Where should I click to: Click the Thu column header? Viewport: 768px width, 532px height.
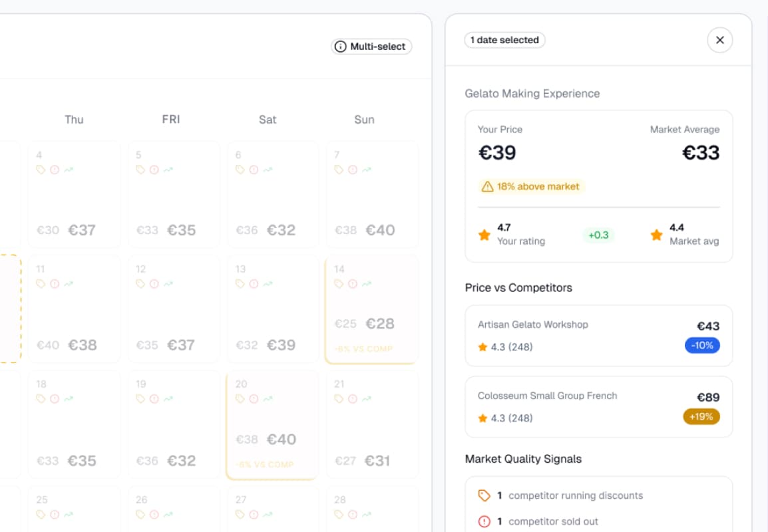pos(74,120)
